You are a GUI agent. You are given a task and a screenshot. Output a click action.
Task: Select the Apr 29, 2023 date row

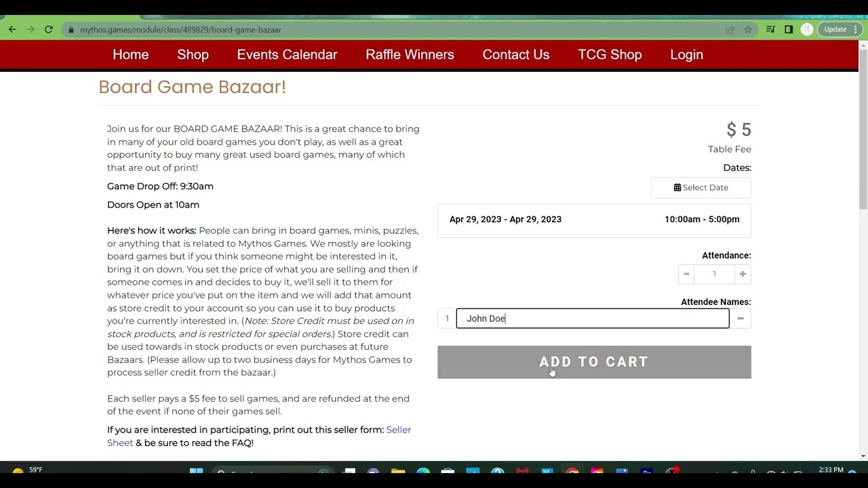pyautogui.click(x=594, y=220)
